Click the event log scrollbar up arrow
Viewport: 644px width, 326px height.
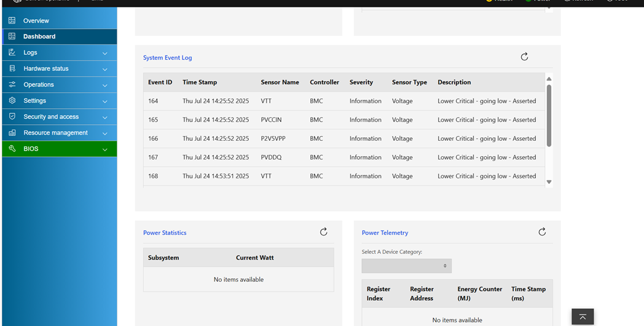pyautogui.click(x=549, y=79)
